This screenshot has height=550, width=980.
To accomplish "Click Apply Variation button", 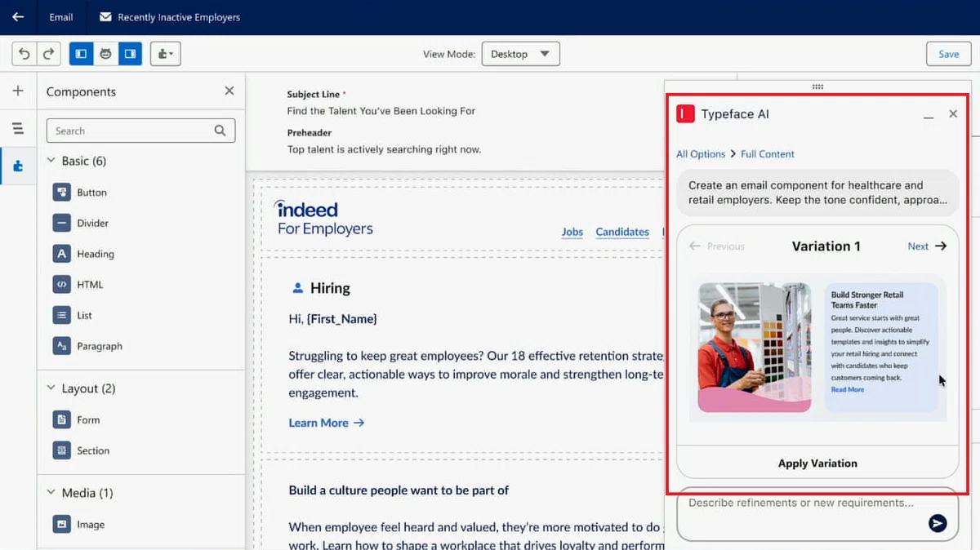I will coord(817,464).
